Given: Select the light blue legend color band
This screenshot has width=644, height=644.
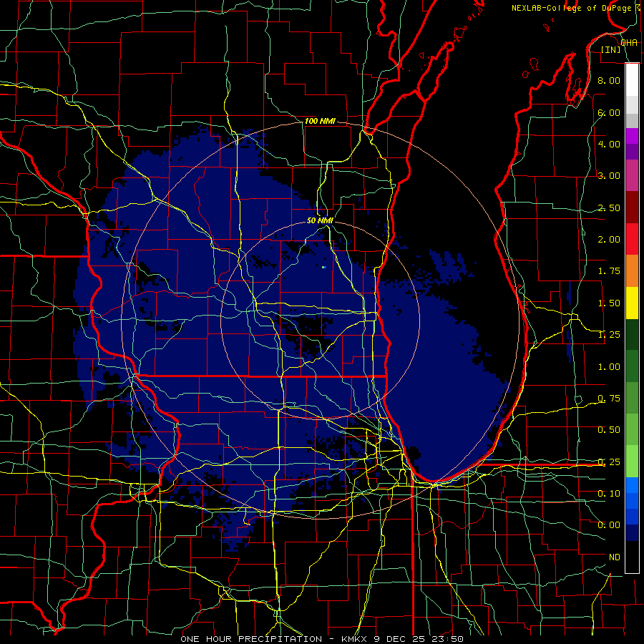Looking at the screenshot, I should tap(632, 485).
